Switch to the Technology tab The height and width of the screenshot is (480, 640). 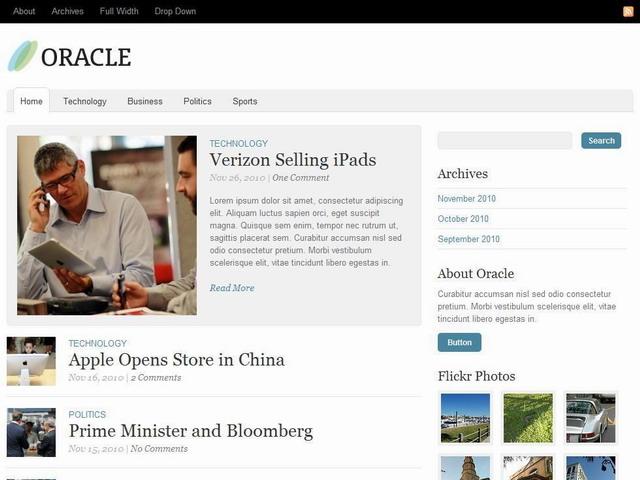click(85, 101)
